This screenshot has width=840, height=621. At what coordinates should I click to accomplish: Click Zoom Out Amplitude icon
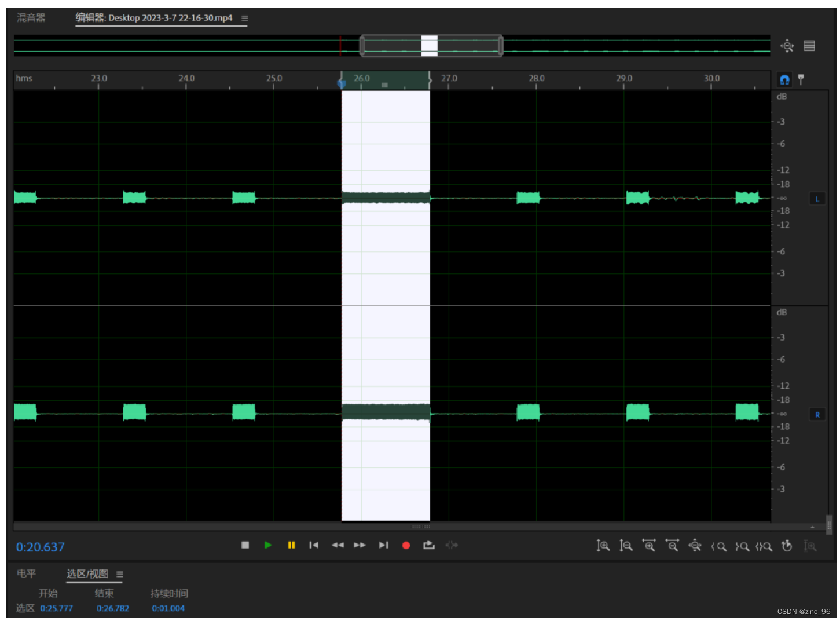(x=626, y=546)
